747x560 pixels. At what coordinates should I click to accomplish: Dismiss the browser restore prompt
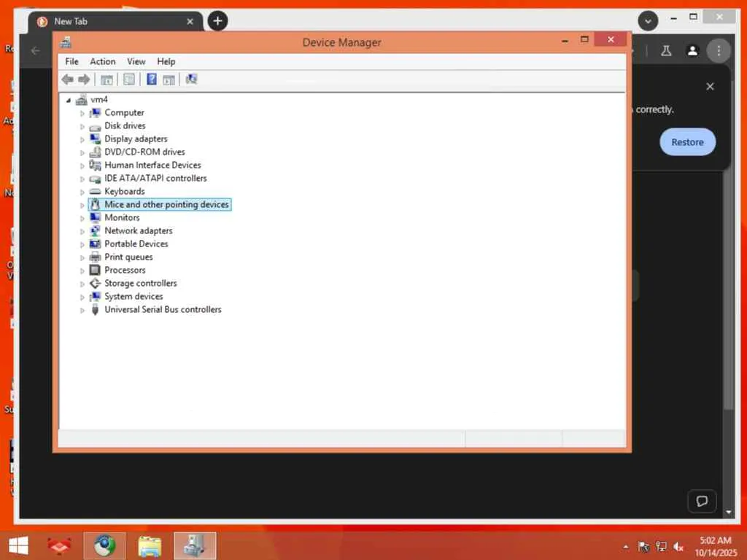click(x=710, y=87)
